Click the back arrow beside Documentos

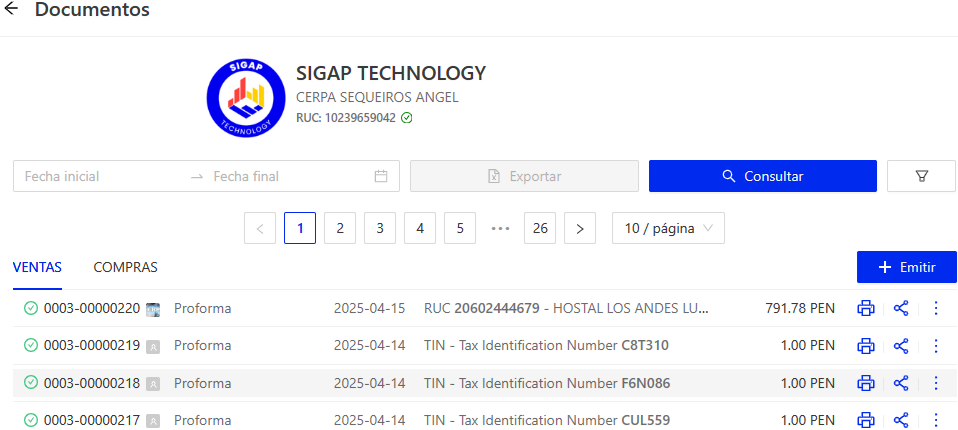[x=12, y=10]
